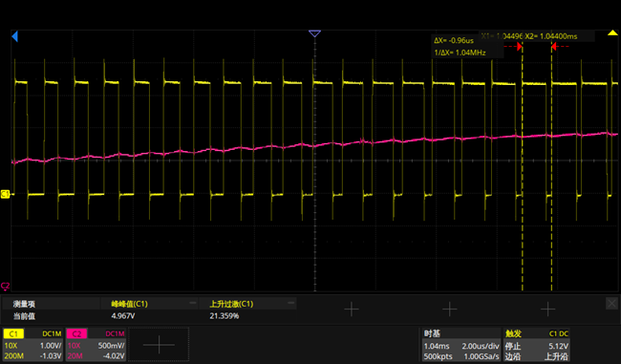The width and height of the screenshot is (621, 364).
Task: Click the yellow DC1M coupling in C1 box
Action: point(52,333)
